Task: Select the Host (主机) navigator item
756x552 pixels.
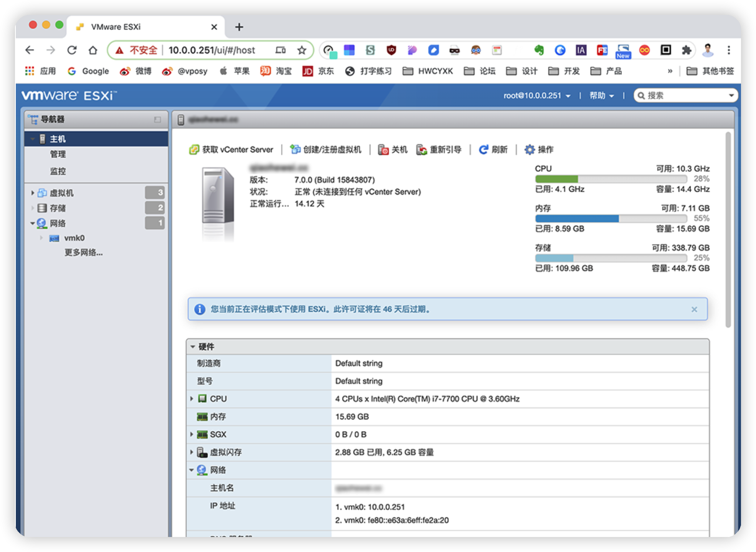Action: (x=96, y=139)
